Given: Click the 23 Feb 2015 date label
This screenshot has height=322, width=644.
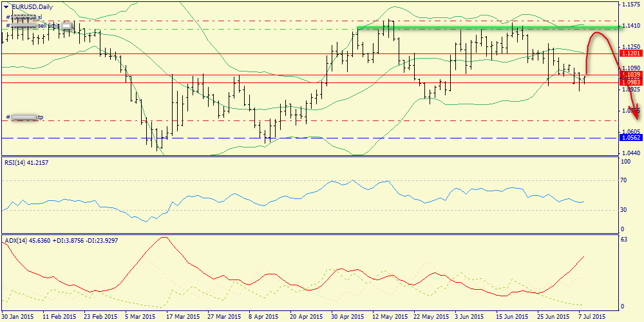Looking at the screenshot, I should 100,317.
